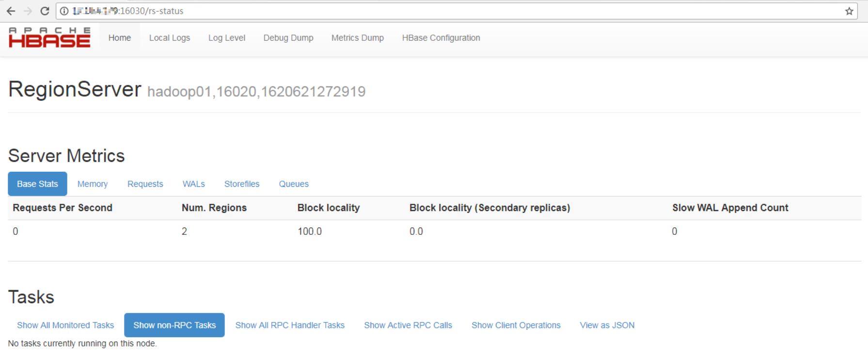868x361 pixels.
Task: Show All Monitored Tasks
Action: (65, 325)
